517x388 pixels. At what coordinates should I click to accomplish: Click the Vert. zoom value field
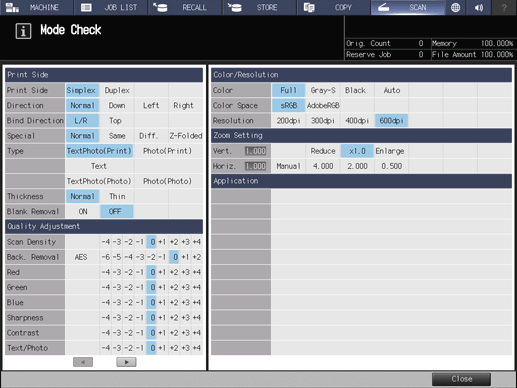255,151
